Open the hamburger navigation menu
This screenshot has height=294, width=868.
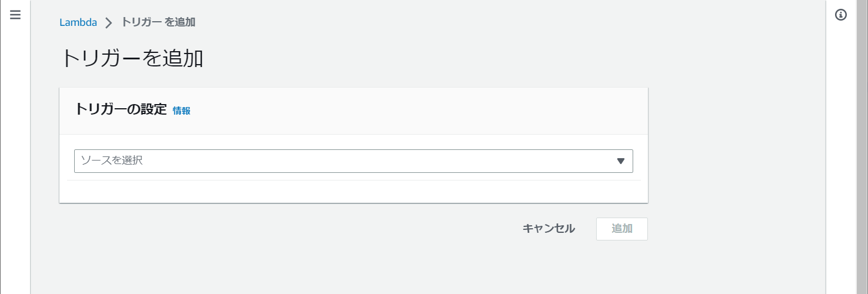pos(15,15)
